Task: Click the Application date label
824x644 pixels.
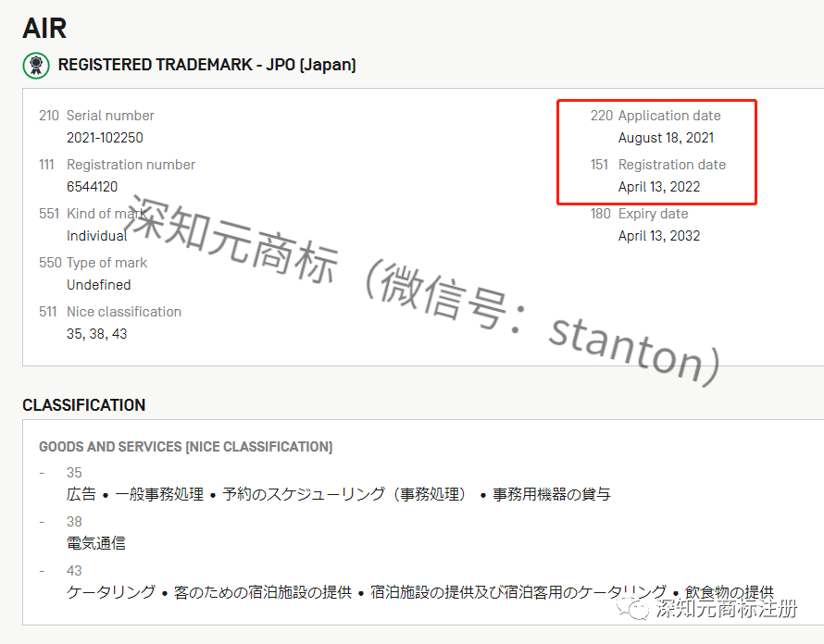Action: click(669, 116)
